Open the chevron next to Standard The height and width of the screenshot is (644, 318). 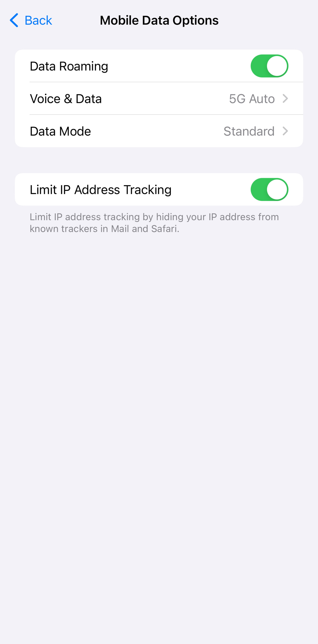click(x=285, y=131)
